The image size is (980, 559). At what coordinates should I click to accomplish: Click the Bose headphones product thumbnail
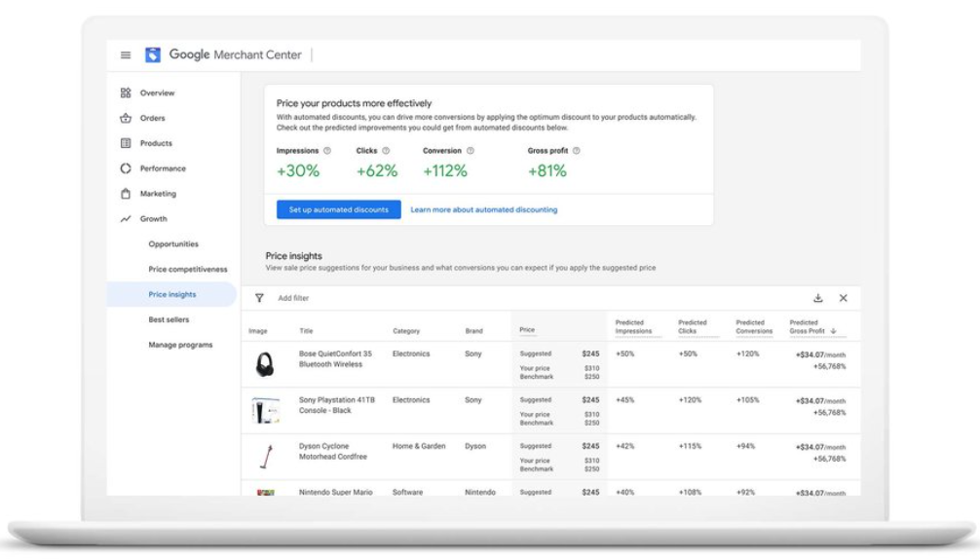pyautogui.click(x=264, y=364)
